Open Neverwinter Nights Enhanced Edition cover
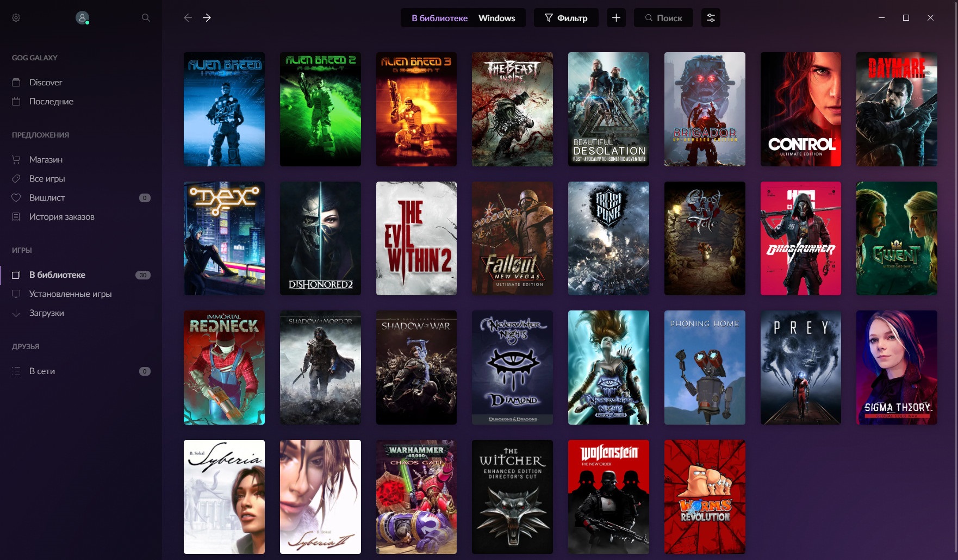958x560 pixels. click(608, 368)
